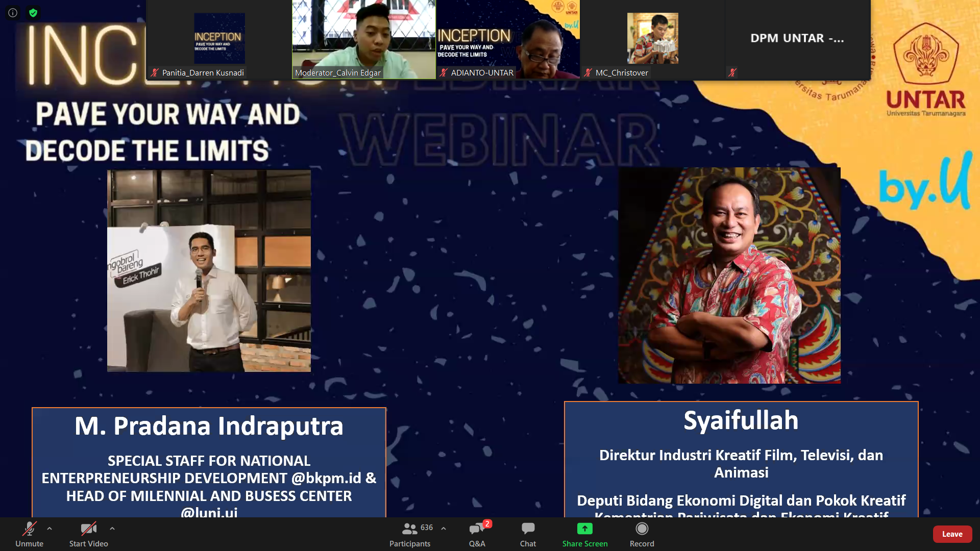Open the Participants panel
Image resolution: width=980 pixels, height=551 pixels.
(x=410, y=534)
